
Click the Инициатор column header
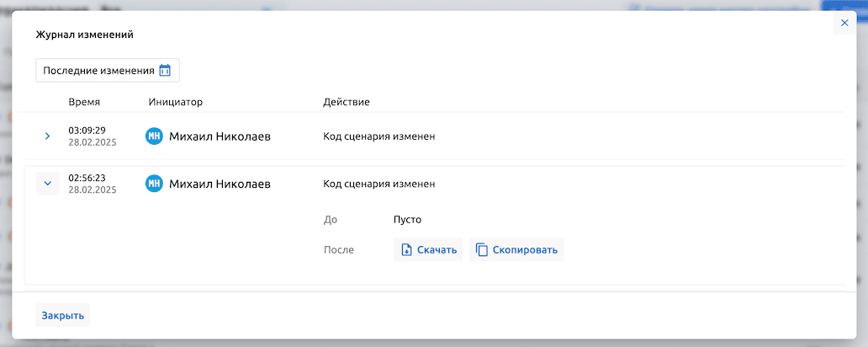(176, 102)
